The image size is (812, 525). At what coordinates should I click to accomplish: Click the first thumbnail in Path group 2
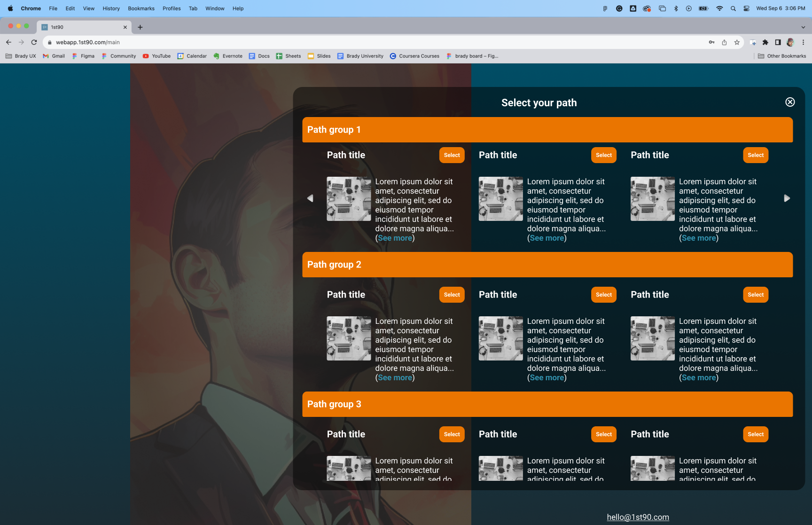pyautogui.click(x=349, y=338)
